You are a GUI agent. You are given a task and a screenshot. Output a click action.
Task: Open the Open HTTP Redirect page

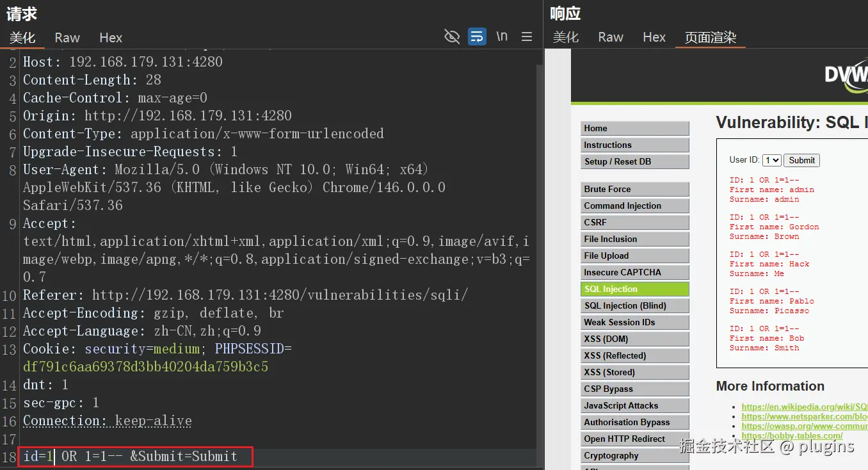(x=635, y=439)
